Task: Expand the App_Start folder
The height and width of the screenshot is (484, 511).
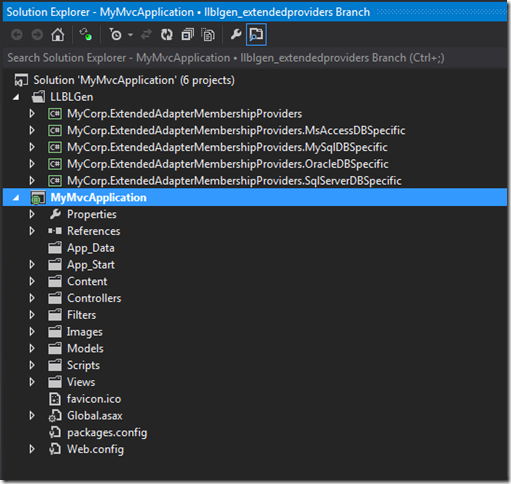Action: [32, 265]
